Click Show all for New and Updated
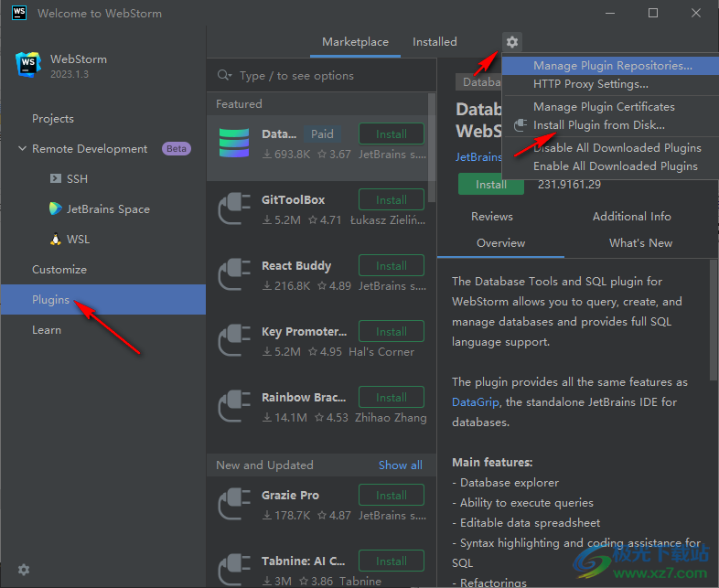The image size is (719, 588). click(401, 465)
